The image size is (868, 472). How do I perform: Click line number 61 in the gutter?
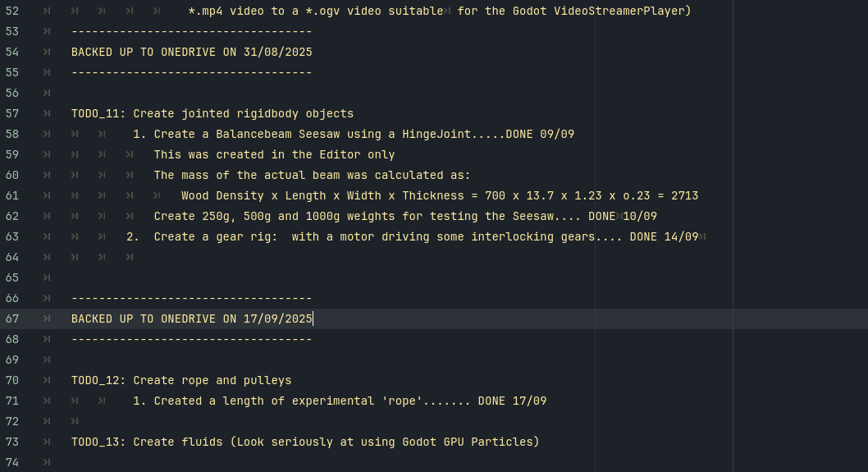point(12,195)
